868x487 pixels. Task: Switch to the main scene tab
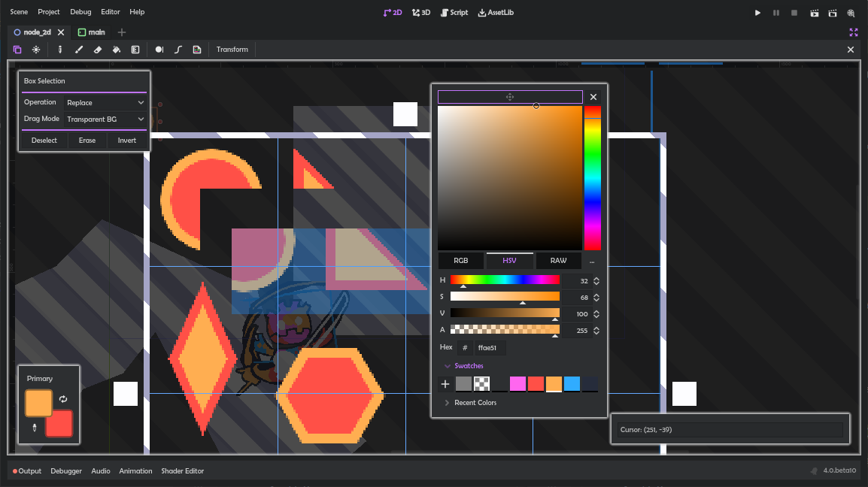96,32
